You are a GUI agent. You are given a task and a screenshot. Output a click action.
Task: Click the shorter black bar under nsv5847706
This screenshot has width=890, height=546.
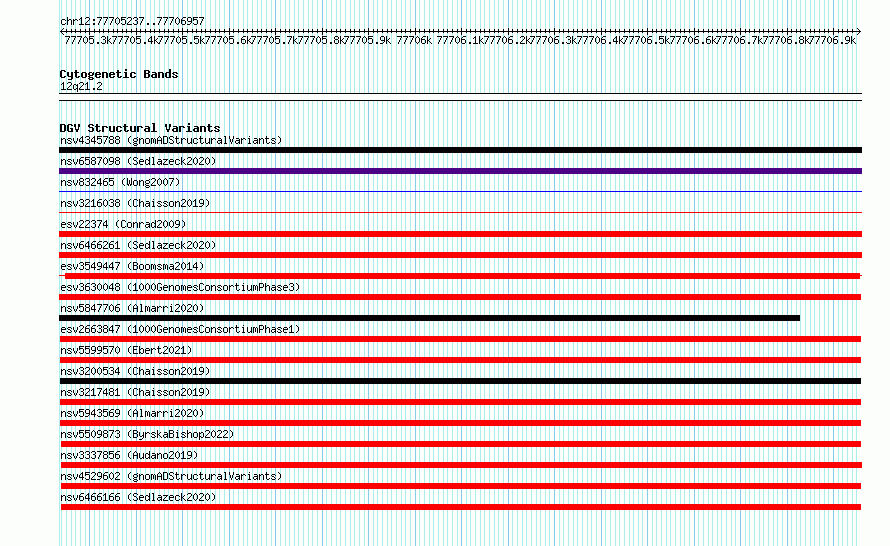pyautogui.click(x=430, y=318)
